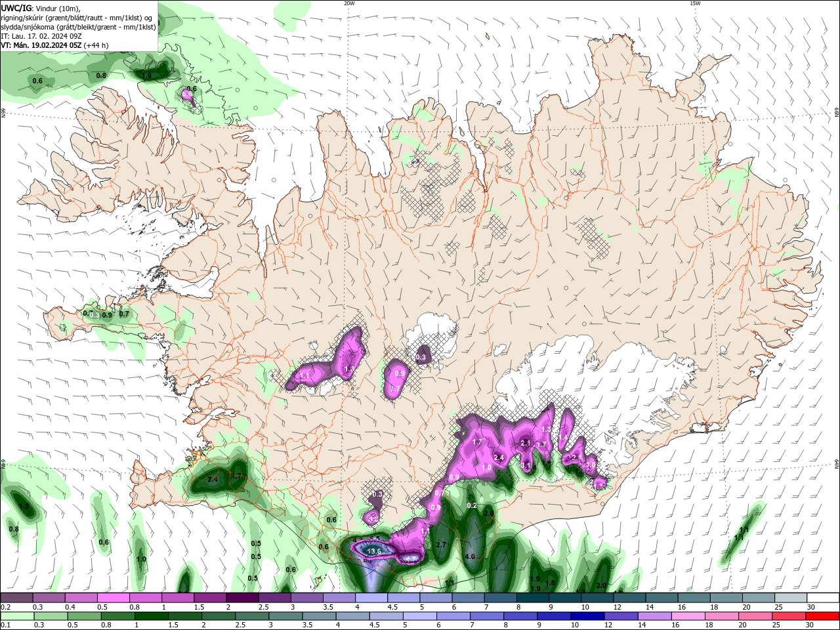Screen dimensions: 840x630
Task: Click the white '0.2' value in green area
Action: tap(471, 505)
